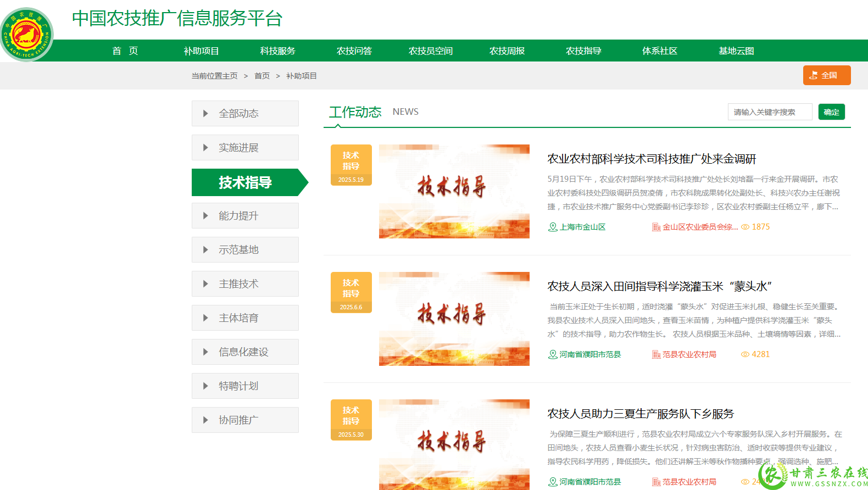Click 河南省濮阳市范县 link in 蒙头水 article
The width and height of the screenshot is (868, 490).
coord(590,354)
